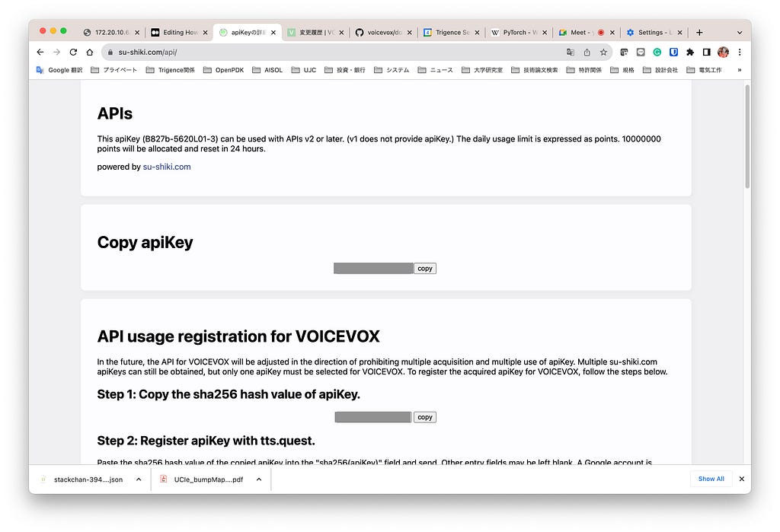780x532 pixels.
Task: Open the UJC bookmark folder
Action: point(303,70)
